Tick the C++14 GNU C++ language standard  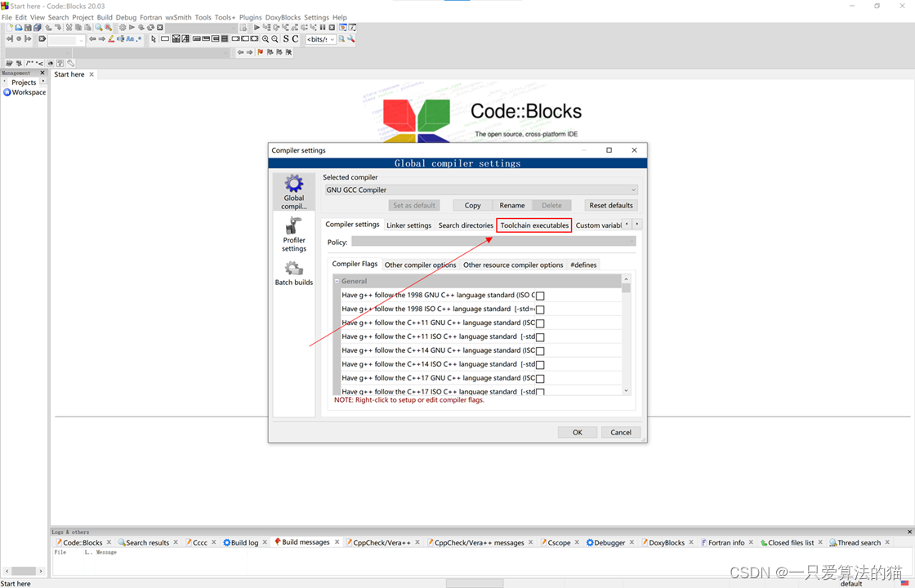pos(540,351)
